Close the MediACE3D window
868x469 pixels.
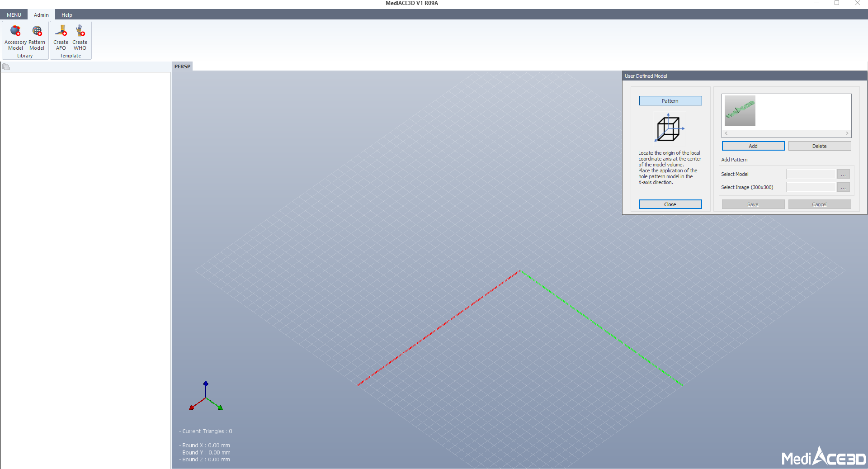[x=858, y=3]
